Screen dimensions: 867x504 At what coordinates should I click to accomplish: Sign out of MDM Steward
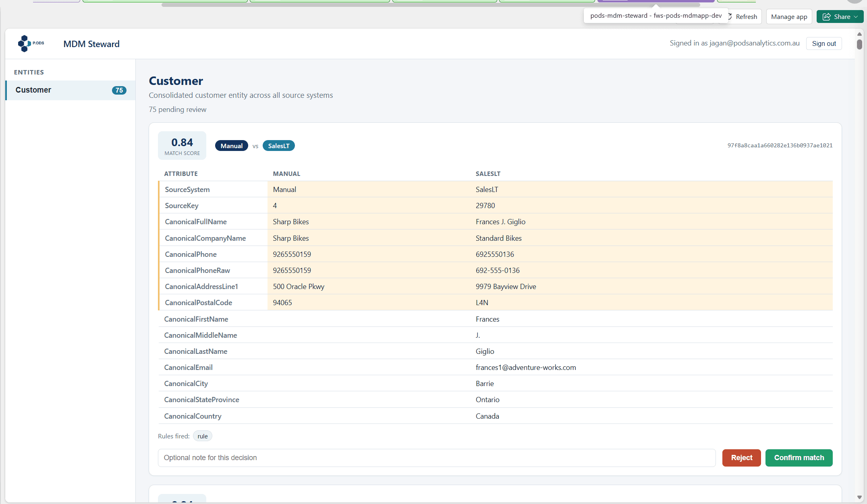pyautogui.click(x=824, y=43)
